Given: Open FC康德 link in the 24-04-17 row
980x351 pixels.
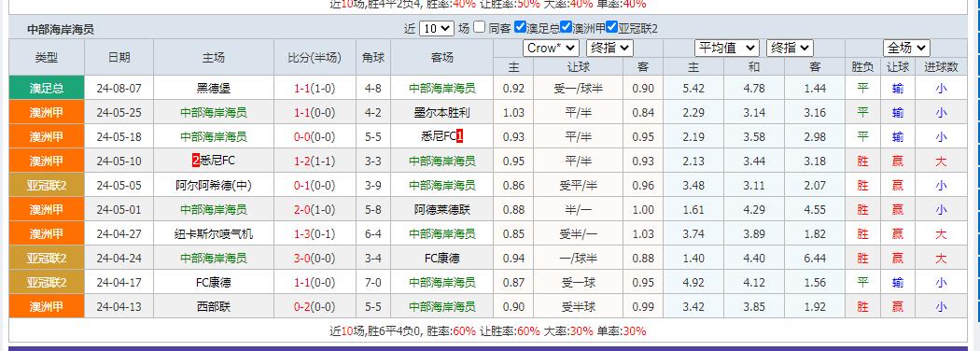Looking at the screenshot, I should (x=214, y=282).
